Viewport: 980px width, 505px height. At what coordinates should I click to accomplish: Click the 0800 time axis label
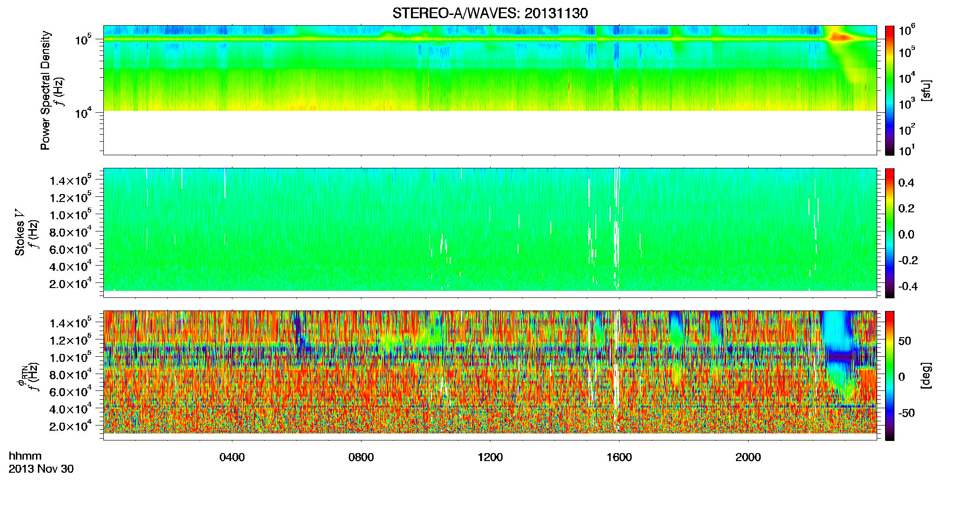(x=361, y=457)
